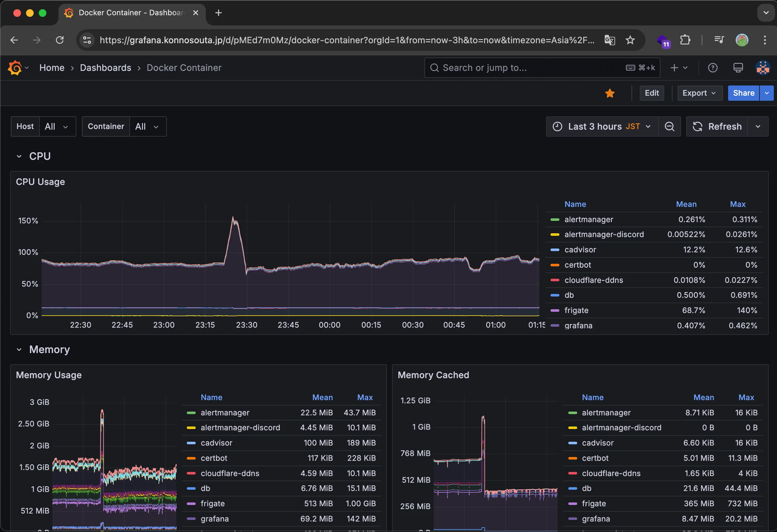Click the Edit dashboard button
The width and height of the screenshot is (777, 532).
[651, 93]
